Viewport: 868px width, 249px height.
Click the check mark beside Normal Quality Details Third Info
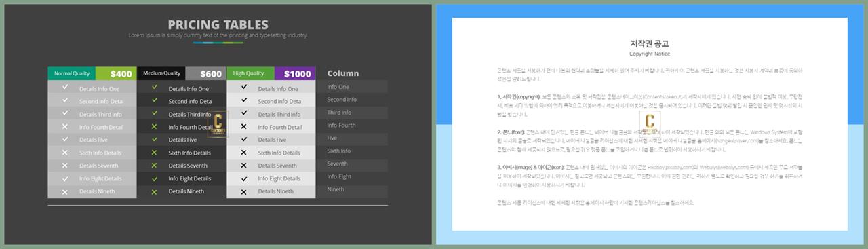(65, 113)
